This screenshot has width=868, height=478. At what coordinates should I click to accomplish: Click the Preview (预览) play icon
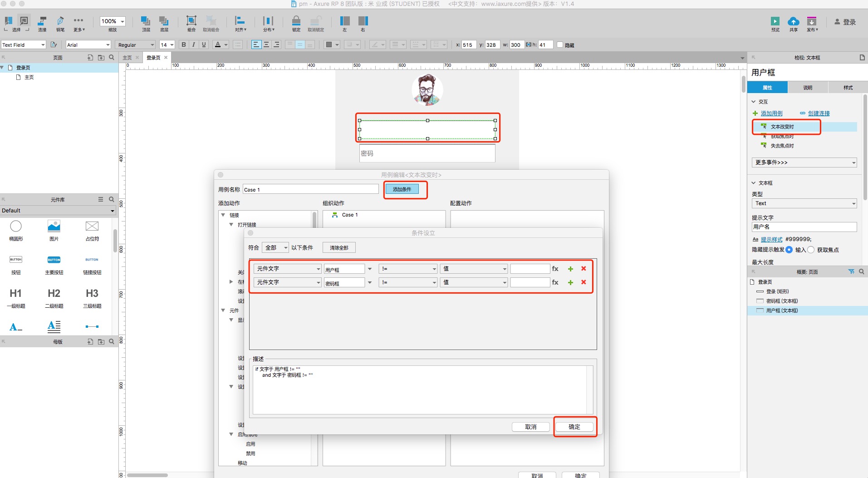tap(775, 21)
